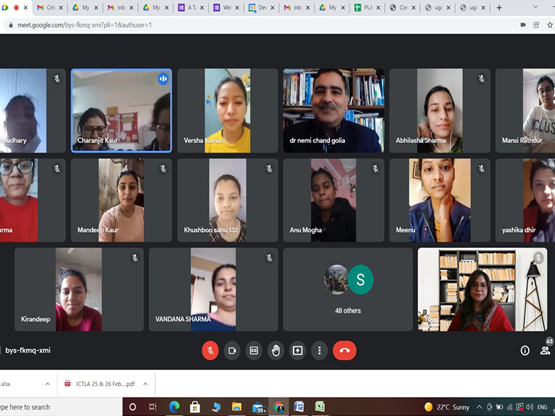
Task: Click the 22°C Sunny weather widget
Action: (447, 407)
